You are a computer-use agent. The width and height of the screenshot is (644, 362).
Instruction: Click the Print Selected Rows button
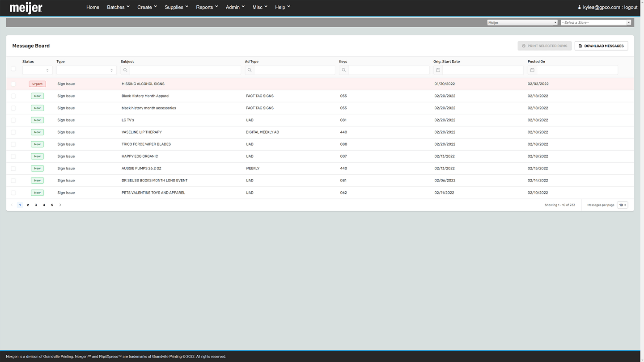click(x=545, y=46)
